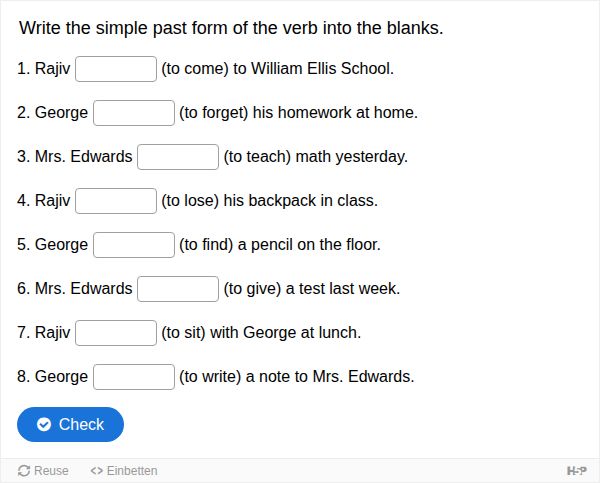Open the Einbetten embed link

(124, 471)
